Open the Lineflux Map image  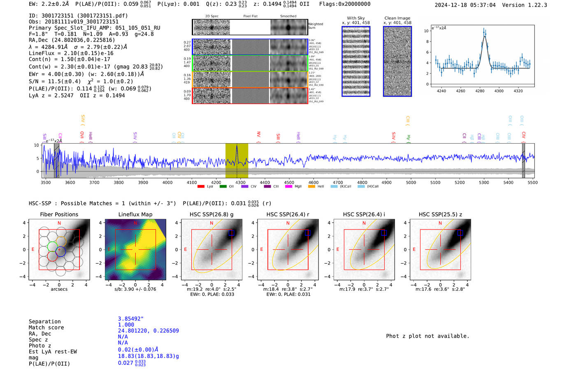pyautogui.click(x=135, y=250)
